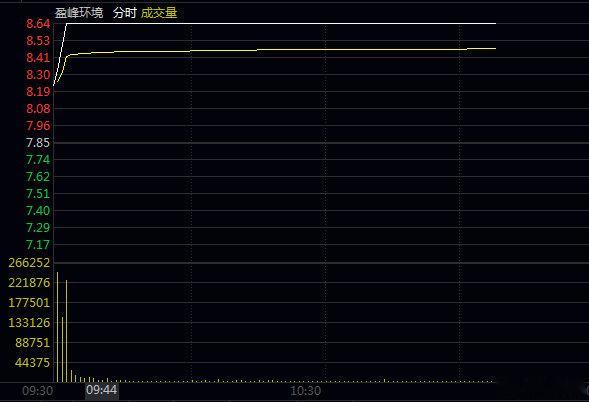Click the 8.30 price axis label
This screenshot has height=402, width=589.
click(38, 75)
